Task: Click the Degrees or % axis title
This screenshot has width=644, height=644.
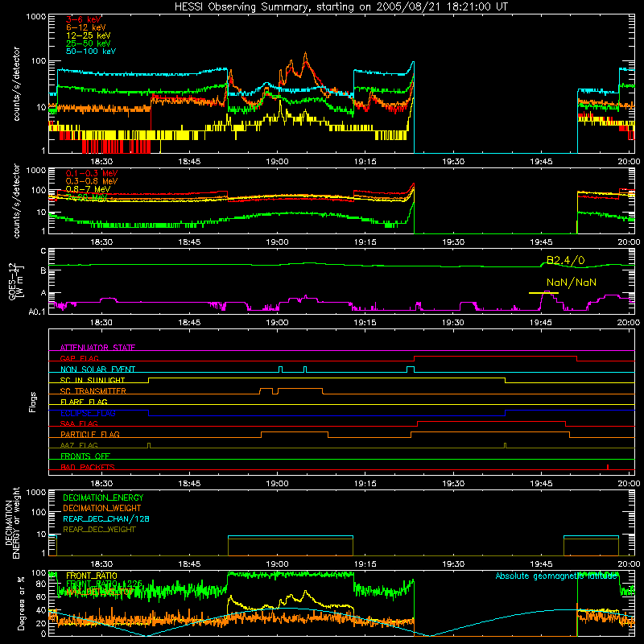Action: (x=21, y=603)
